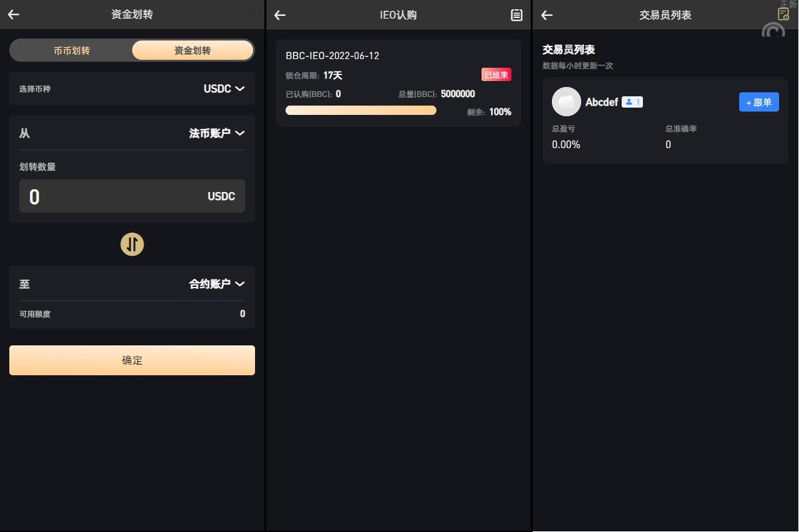The image size is (799, 532).
Task: Click the IEO subscription progress bar
Action: click(361, 110)
